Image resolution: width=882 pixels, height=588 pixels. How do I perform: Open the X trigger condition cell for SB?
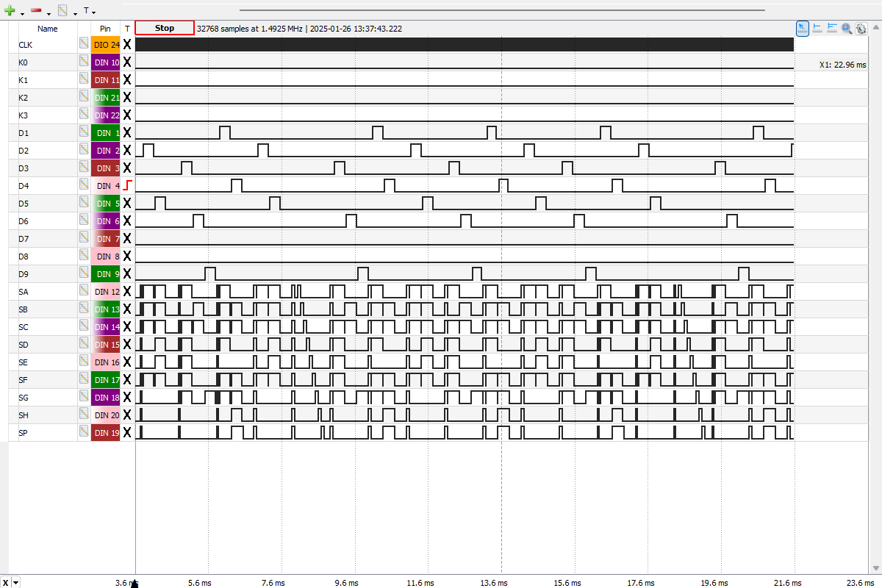click(x=127, y=309)
